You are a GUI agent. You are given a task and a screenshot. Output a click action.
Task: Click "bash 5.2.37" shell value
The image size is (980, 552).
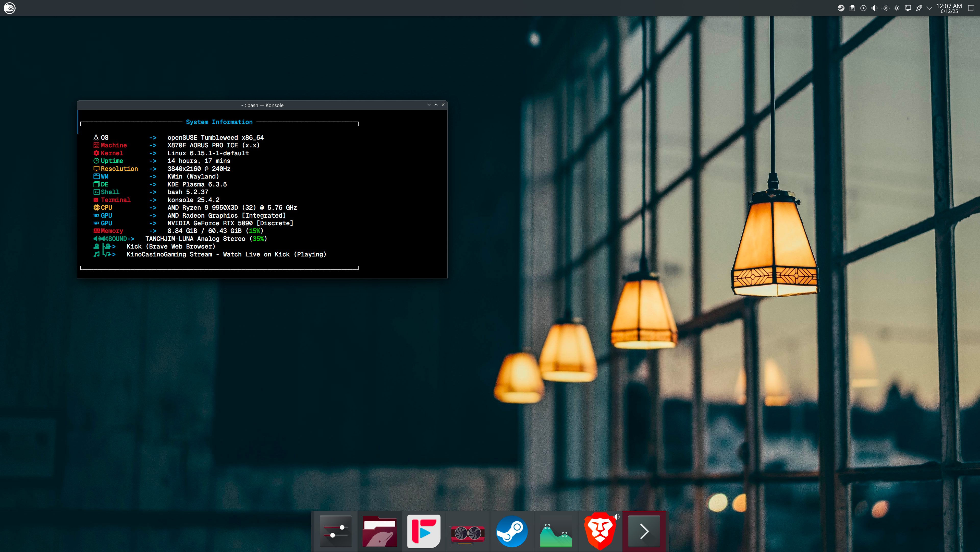[188, 192]
